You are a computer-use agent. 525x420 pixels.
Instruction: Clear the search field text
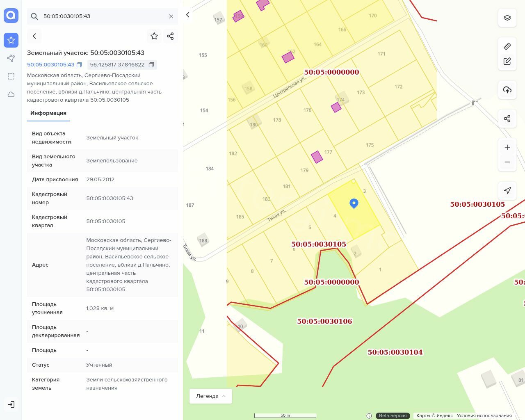click(171, 16)
